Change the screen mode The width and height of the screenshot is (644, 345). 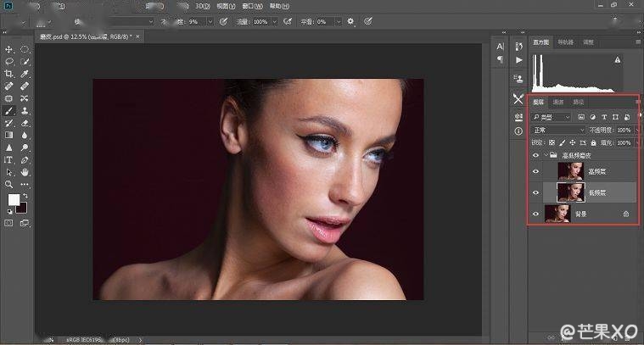[25, 223]
